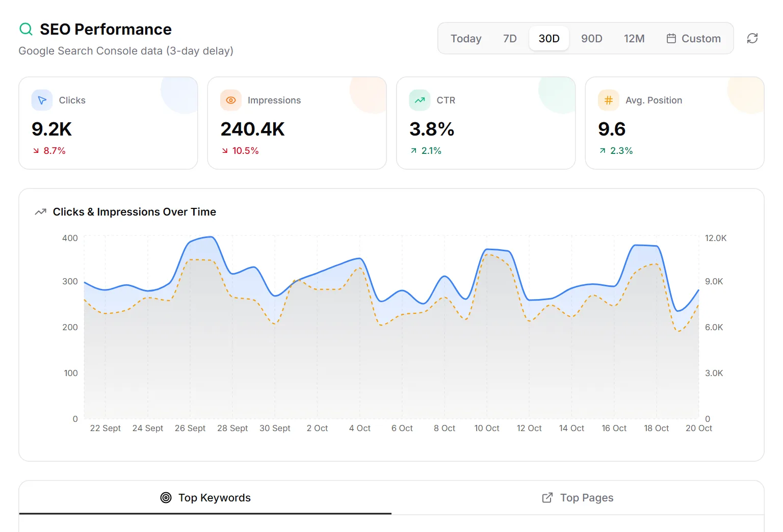Click the 3.8% CTR value
Screen dimensions: 783x532
tap(432, 129)
